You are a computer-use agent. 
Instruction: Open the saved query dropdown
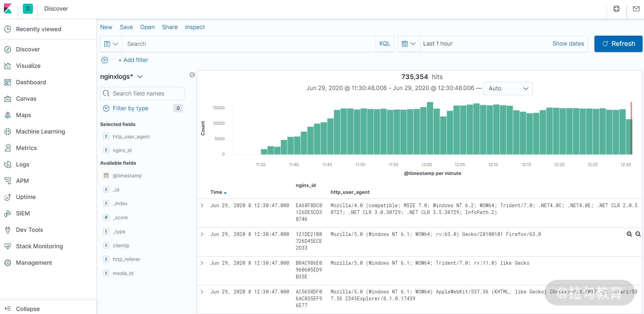pyautogui.click(x=111, y=44)
